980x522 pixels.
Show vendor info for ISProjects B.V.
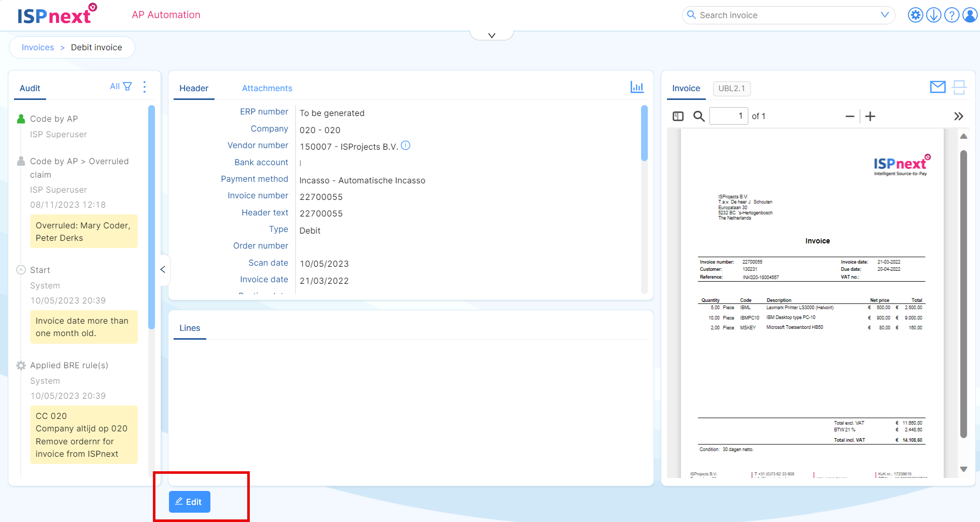coord(406,146)
